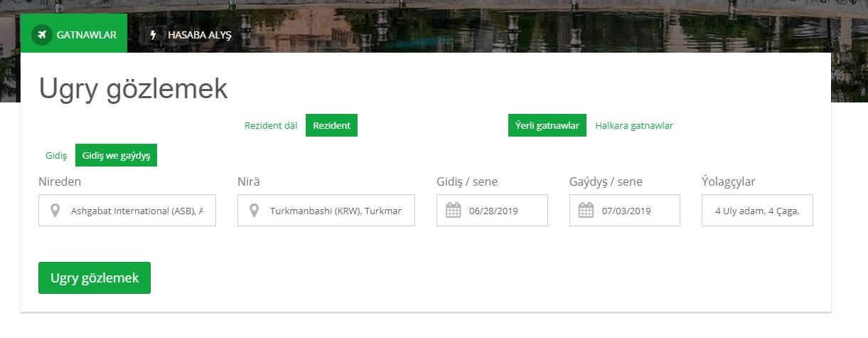This screenshot has width=868, height=338.
Task: Click the airplane icon in Gatnawlar tab
Action: 42,34
